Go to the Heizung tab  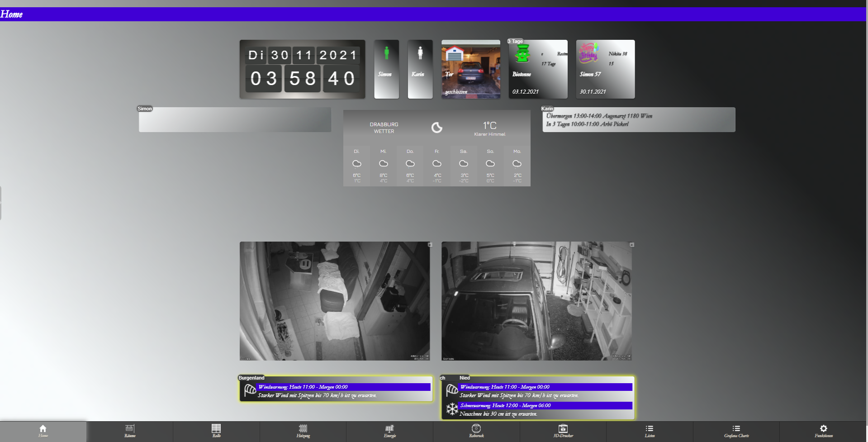click(x=303, y=432)
